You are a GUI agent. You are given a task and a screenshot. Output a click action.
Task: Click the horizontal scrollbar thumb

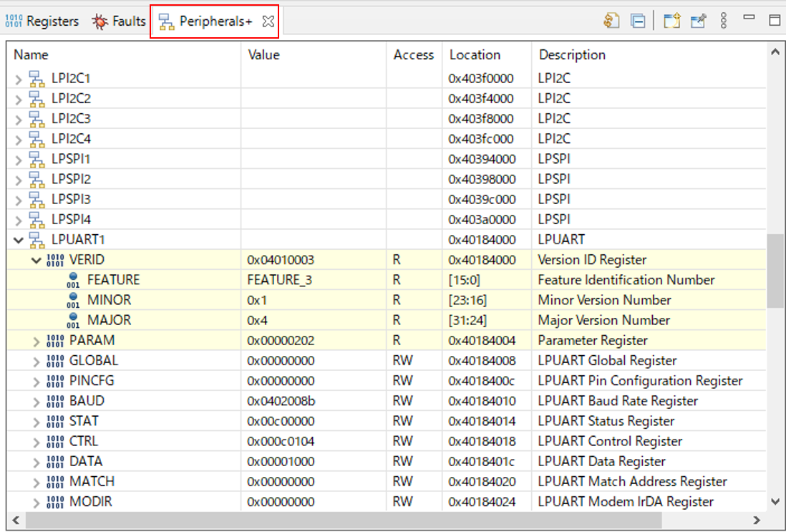pos(344,520)
